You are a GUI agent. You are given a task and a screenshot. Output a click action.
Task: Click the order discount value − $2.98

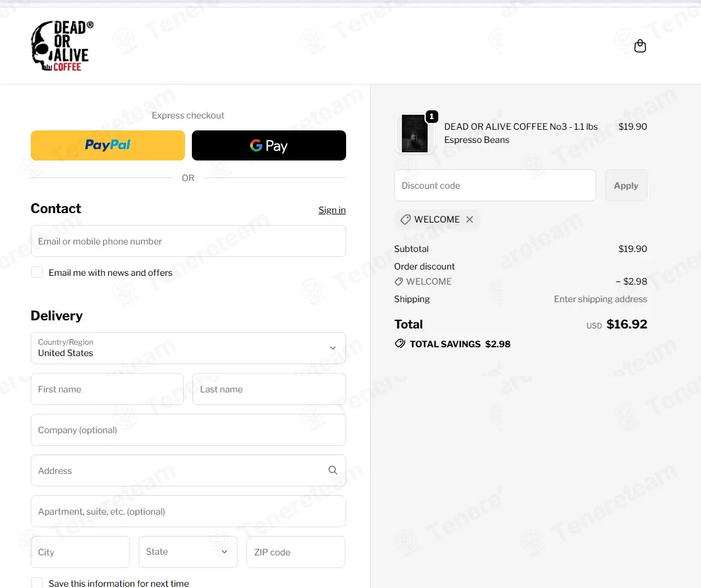click(631, 281)
